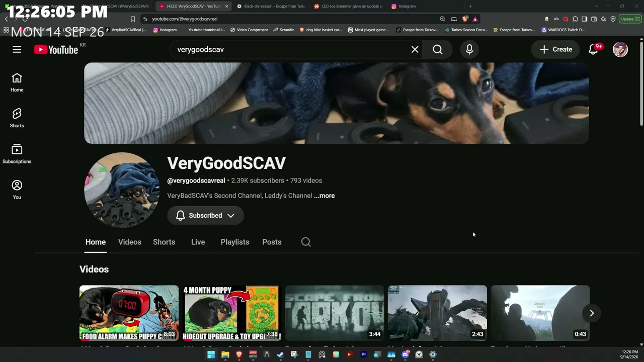Click the page vertical scrollbar

[641, 83]
